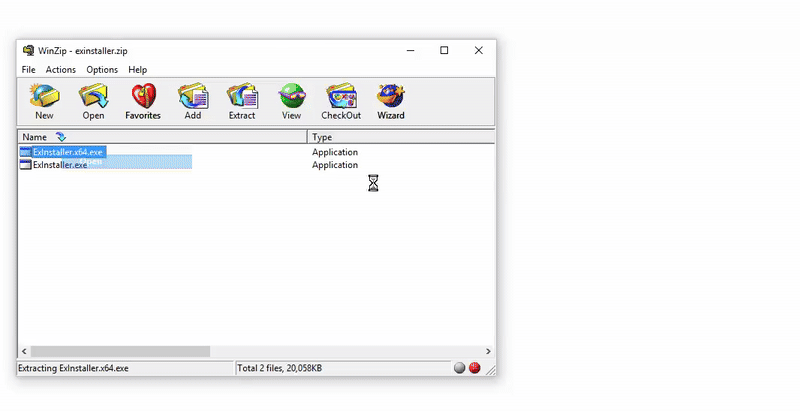Viewport: 800px width, 411px height.
Task: Open the File menu
Action: point(28,70)
